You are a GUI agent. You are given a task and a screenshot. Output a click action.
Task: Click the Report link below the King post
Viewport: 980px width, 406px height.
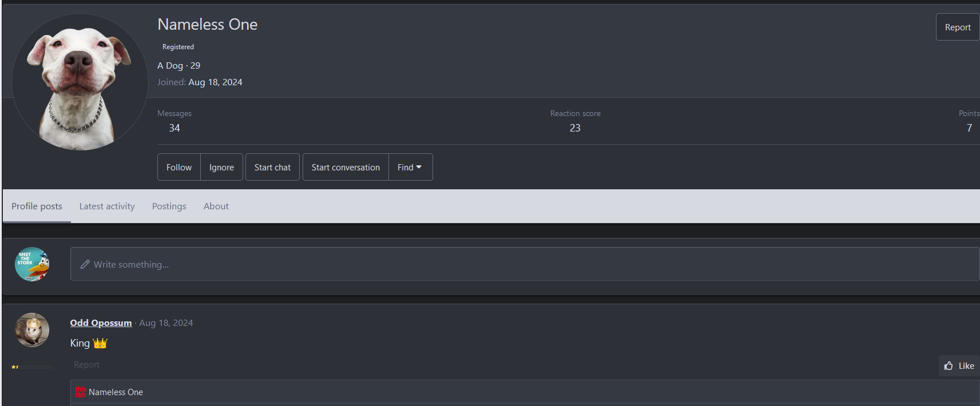[x=86, y=365]
